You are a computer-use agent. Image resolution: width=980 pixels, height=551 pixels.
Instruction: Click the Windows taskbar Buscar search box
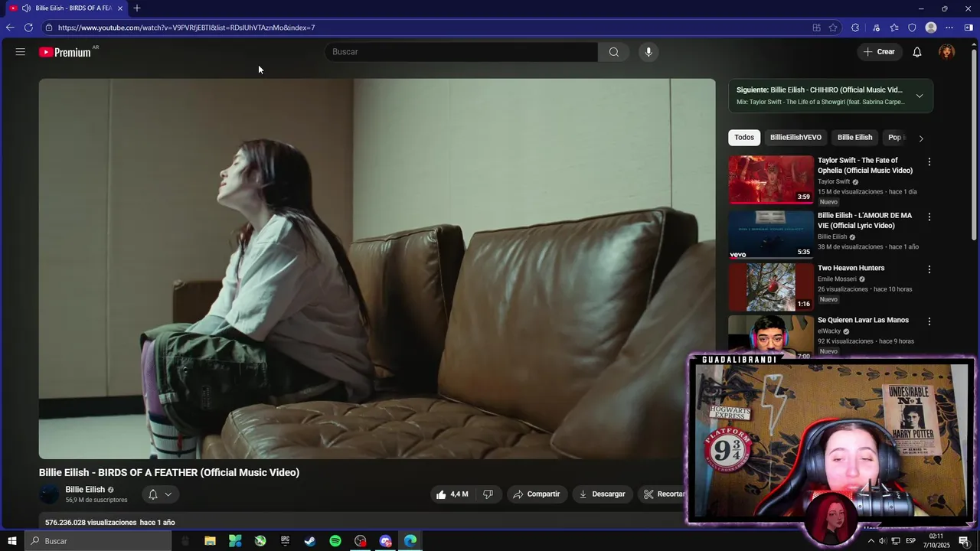pyautogui.click(x=97, y=541)
